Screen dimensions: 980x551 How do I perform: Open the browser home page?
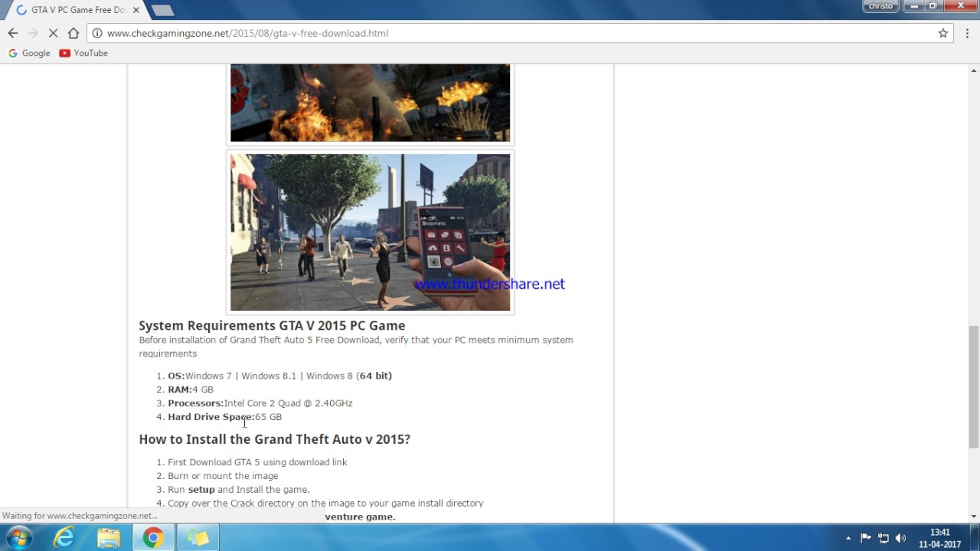73,33
